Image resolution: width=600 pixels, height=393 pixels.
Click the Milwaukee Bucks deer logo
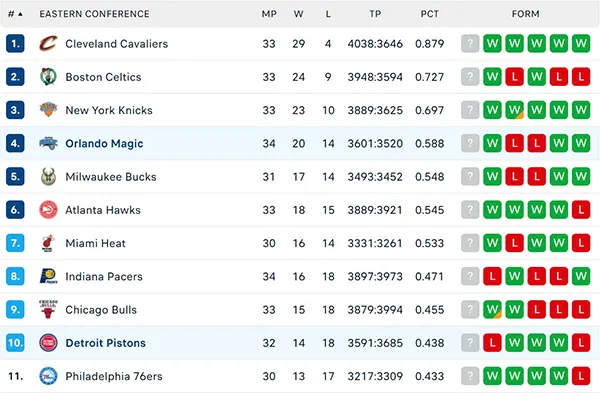(x=49, y=176)
